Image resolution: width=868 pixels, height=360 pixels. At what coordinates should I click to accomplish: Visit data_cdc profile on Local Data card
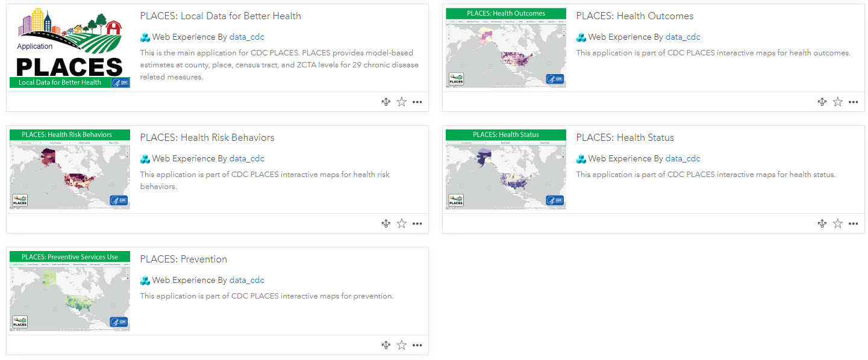247,37
